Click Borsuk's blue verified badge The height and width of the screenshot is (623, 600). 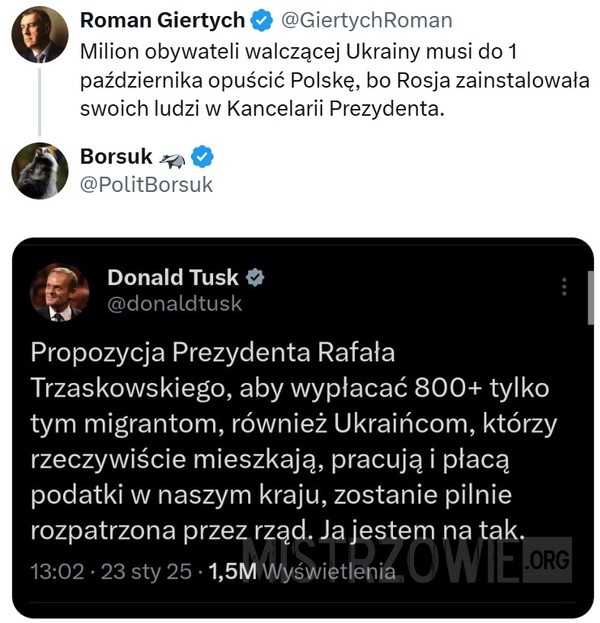tap(202, 157)
